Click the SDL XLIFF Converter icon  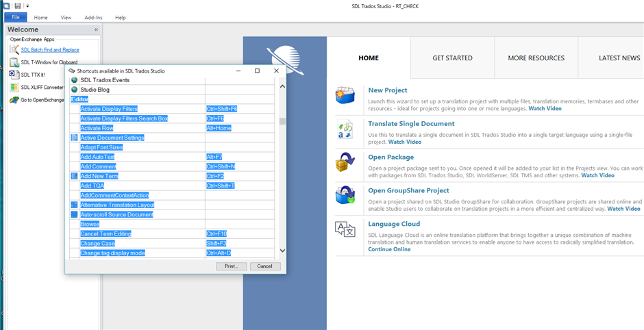click(14, 87)
